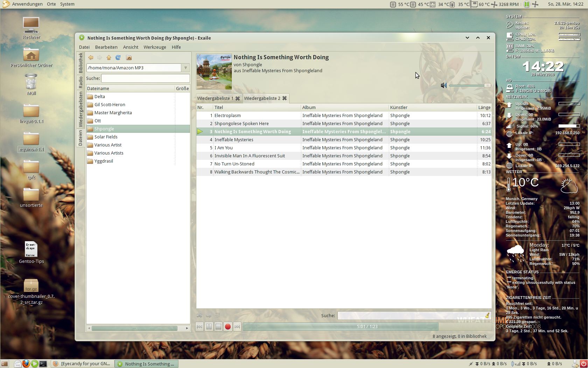Select the Delta folder
This screenshot has height=368, width=588.
pyautogui.click(x=138, y=96)
